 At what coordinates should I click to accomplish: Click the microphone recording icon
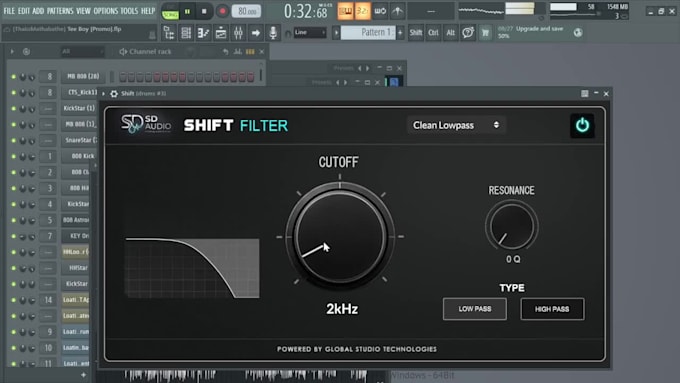(273, 33)
